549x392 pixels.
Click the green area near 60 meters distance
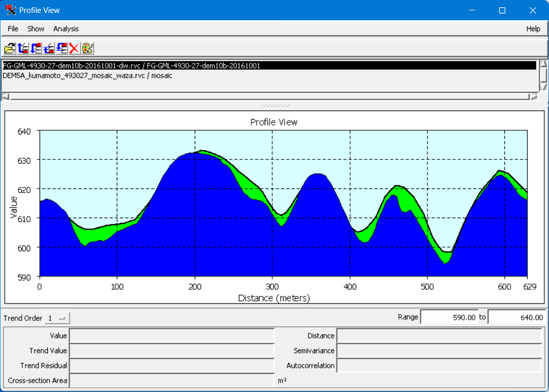(x=86, y=236)
